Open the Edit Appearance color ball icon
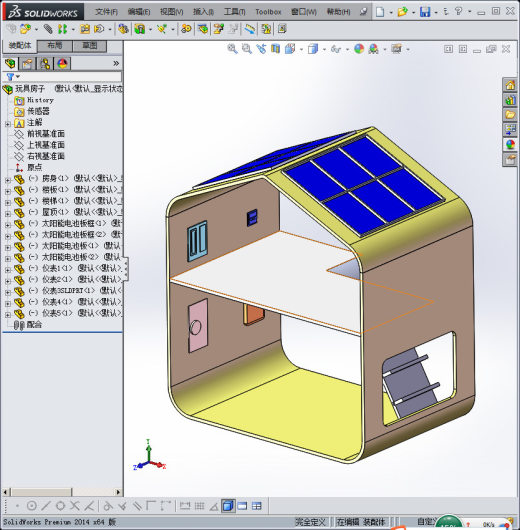Image resolution: width=520 pixels, height=530 pixels. [x=359, y=49]
